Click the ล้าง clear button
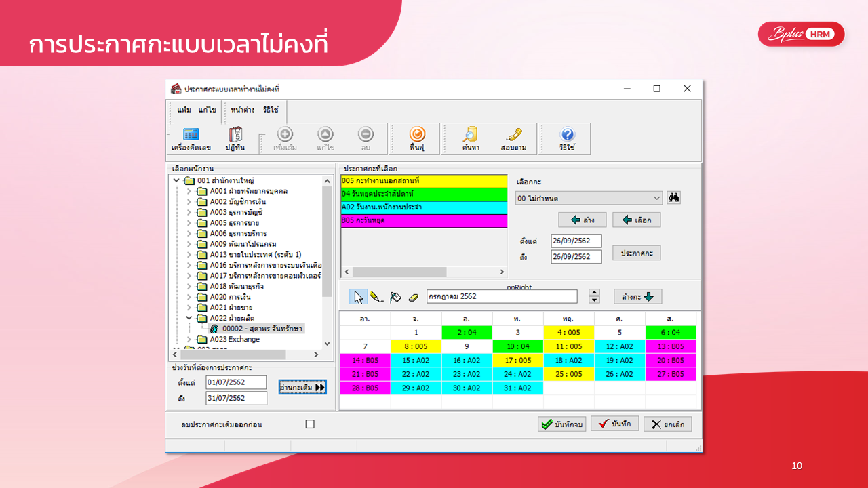The height and width of the screenshot is (488, 868). click(x=582, y=220)
